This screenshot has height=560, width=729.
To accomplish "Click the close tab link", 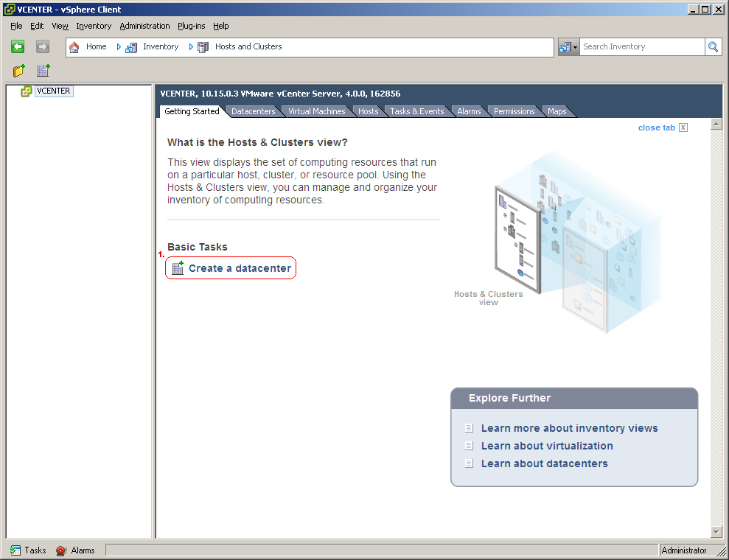I will 657,127.
